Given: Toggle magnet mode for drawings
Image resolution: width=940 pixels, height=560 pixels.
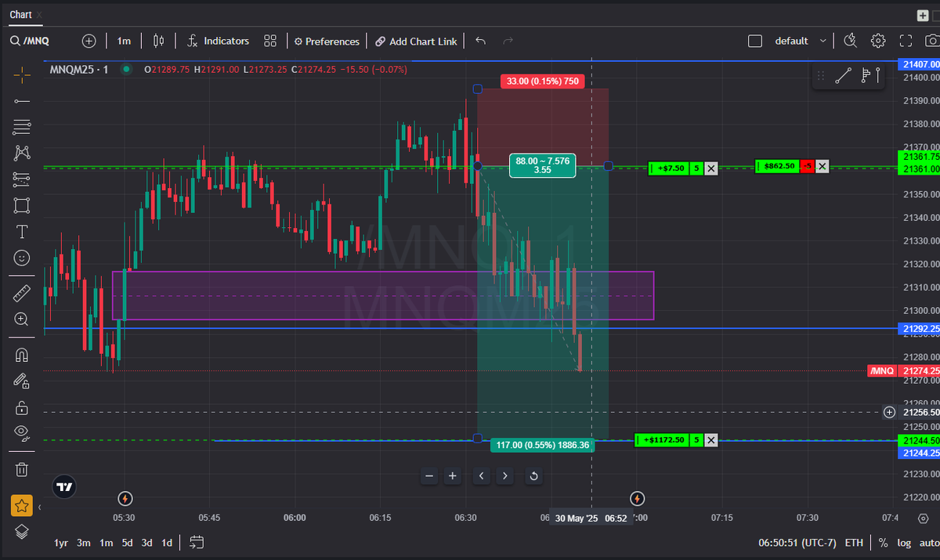Looking at the screenshot, I should [x=22, y=355].
